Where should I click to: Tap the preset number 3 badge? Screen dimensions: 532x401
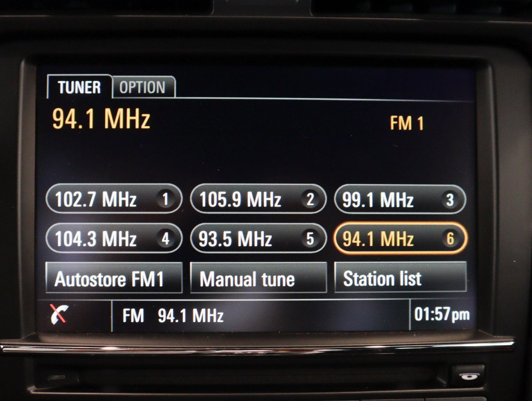coord(450,200)
